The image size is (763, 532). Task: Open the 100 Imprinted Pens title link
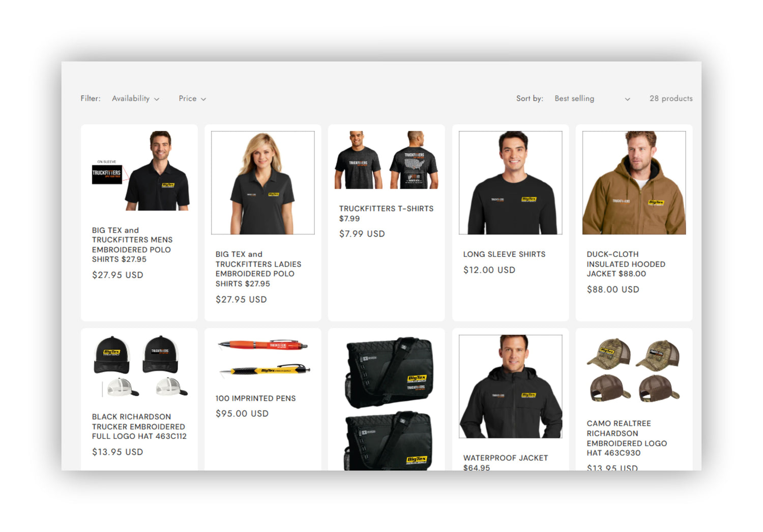[255, 398]
